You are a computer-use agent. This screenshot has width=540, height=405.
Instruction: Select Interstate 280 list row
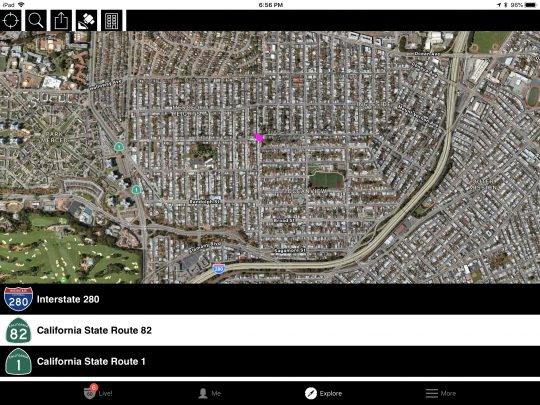270,299
